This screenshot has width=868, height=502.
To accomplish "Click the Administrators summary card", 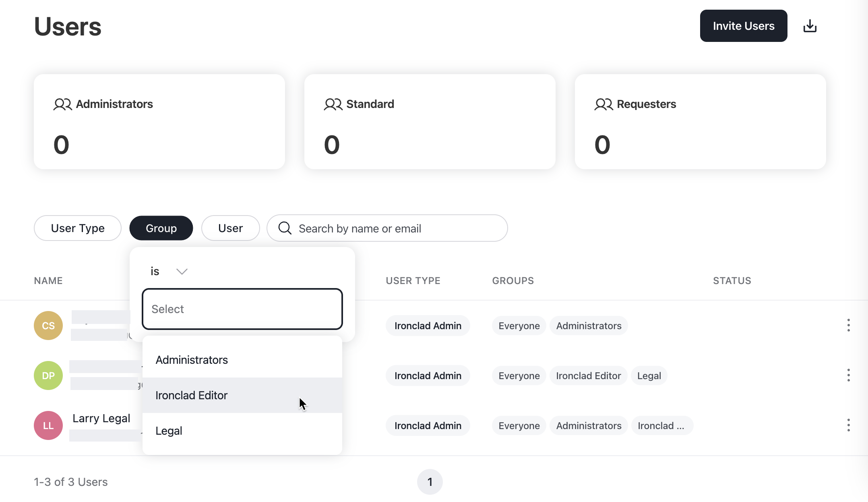I will (x=159, y=122).
